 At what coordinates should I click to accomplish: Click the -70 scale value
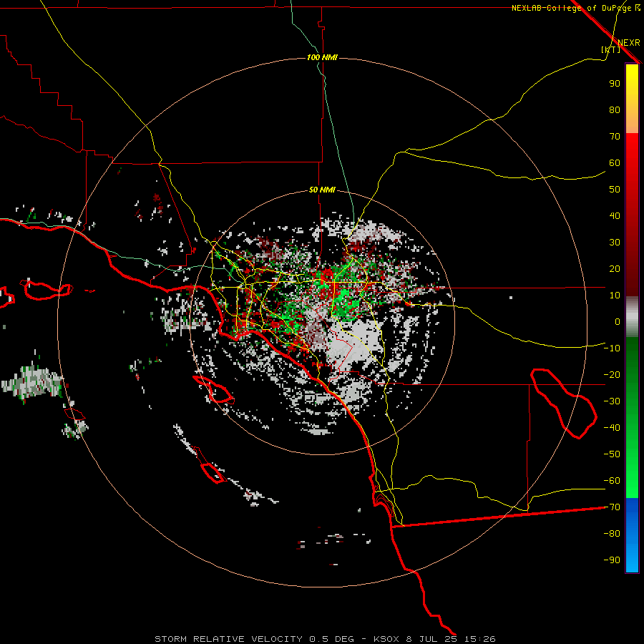(x=612, y=507)
